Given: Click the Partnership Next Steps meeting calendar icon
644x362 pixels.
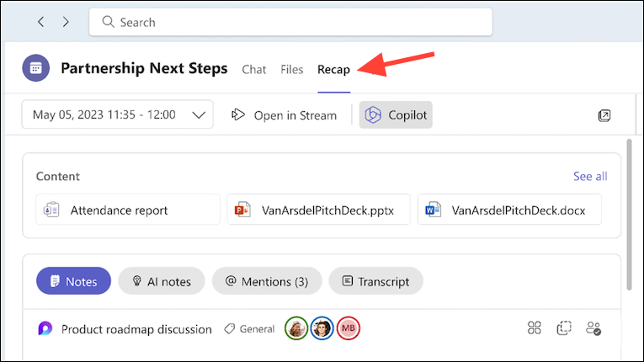Looking at the screenshot, I should (x=36, y=69).
